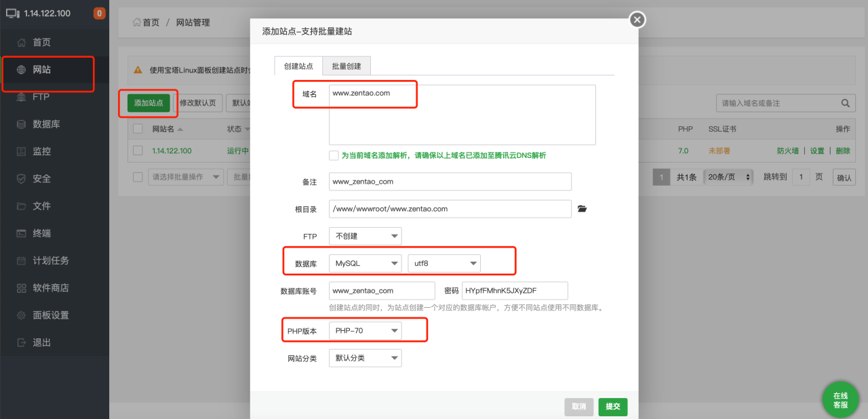Click the green 提交 button
Viewport: 868px width, 419px height.
click(612, 407)
